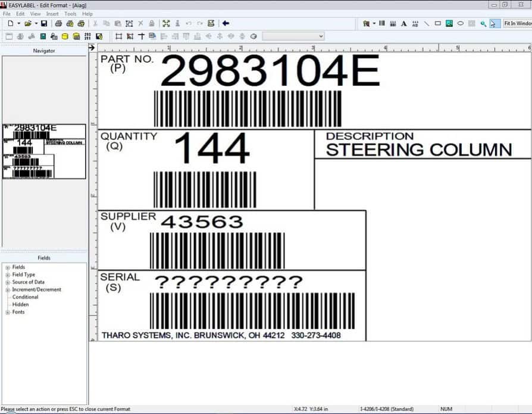Image resolution: width=532 pixels, height=414 pixels.
Task: Open the empty font combo box
Action: pos(293,36)
